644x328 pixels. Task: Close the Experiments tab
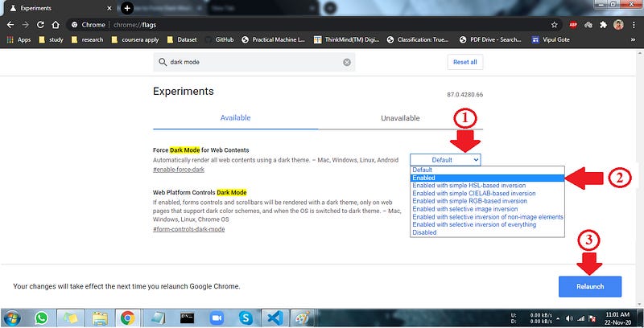tap(109, 8)
